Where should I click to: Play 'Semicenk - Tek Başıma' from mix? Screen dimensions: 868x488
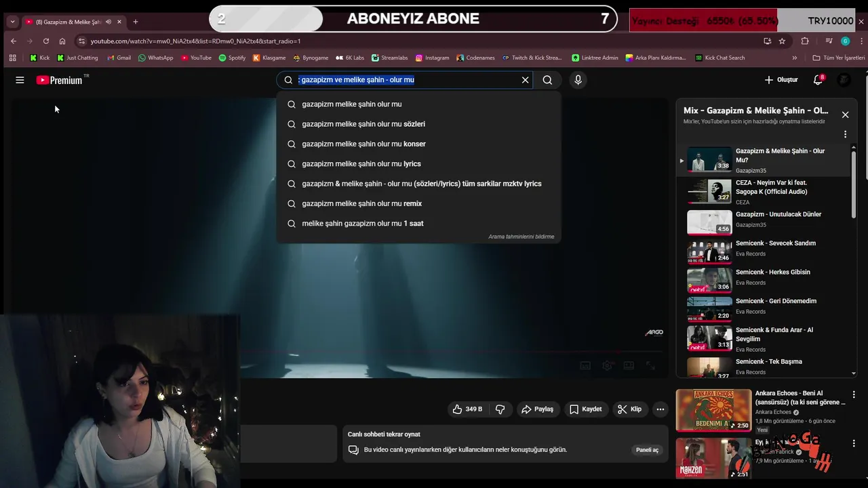pos(763,367)
